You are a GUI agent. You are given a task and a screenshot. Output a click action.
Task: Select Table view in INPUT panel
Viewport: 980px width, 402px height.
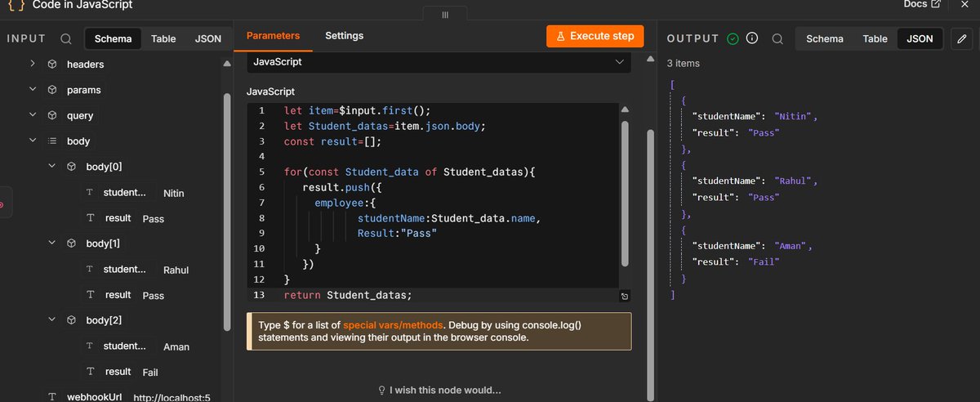pyautogui.click(x=163, y=38)
